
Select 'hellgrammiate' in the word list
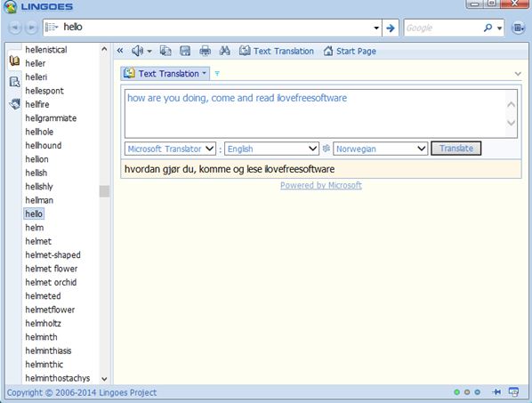pos(51,118)
